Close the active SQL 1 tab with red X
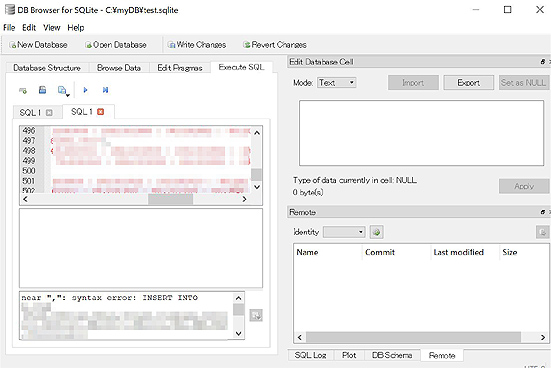The width and height of the screenshot is (551, 368). point(101,111)
